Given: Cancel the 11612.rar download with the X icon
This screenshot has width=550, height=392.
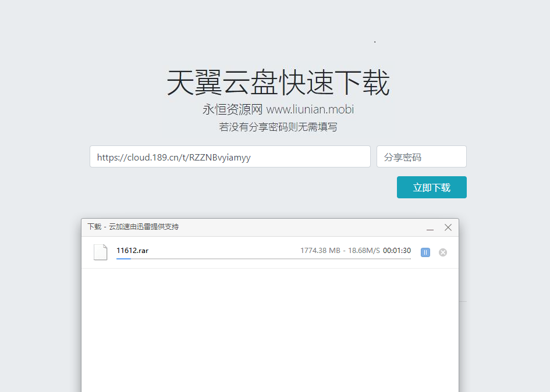Looking at the screenshot, I should coord(442,252).
